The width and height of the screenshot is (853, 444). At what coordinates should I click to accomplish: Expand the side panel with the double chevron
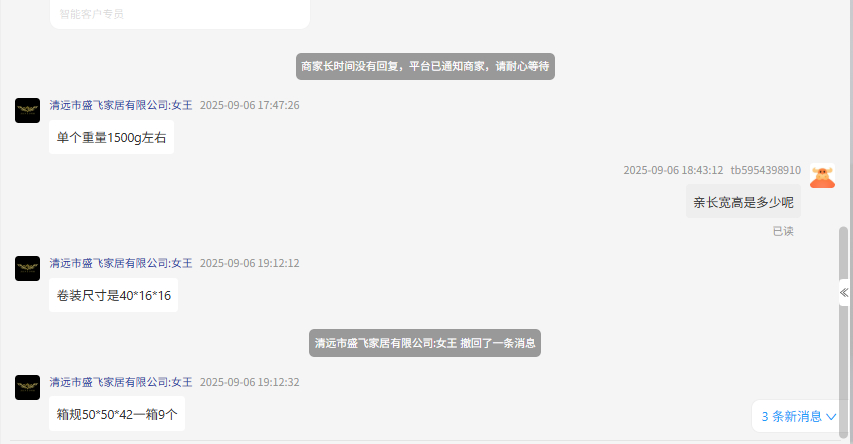click(844, 293)
